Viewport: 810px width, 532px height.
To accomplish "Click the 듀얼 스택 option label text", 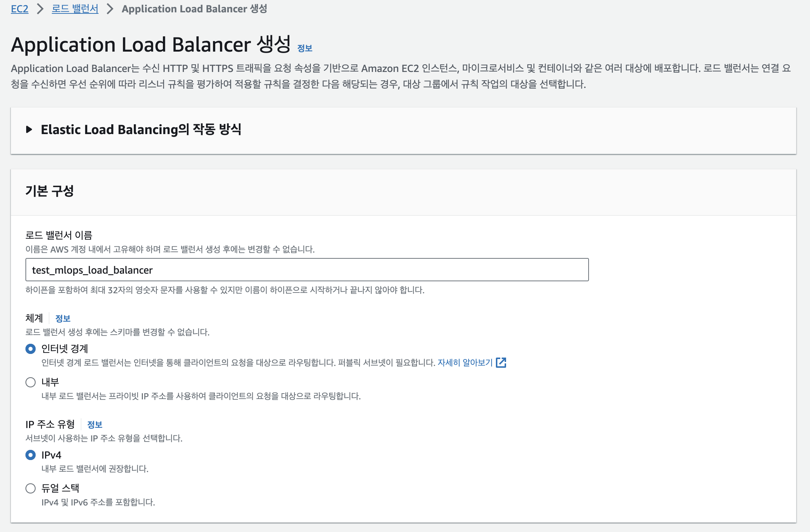I will pos(60,488).
